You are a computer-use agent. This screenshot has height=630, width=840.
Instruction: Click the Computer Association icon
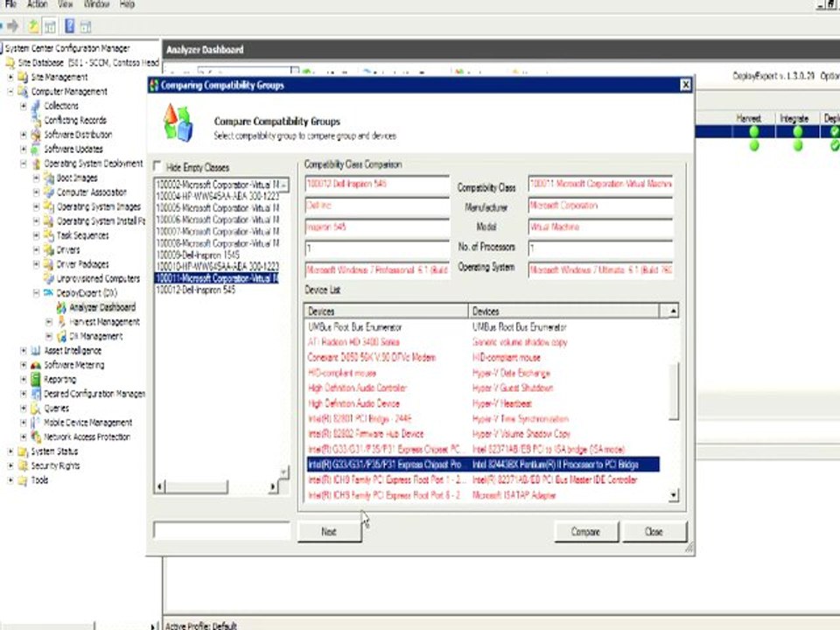49,192
